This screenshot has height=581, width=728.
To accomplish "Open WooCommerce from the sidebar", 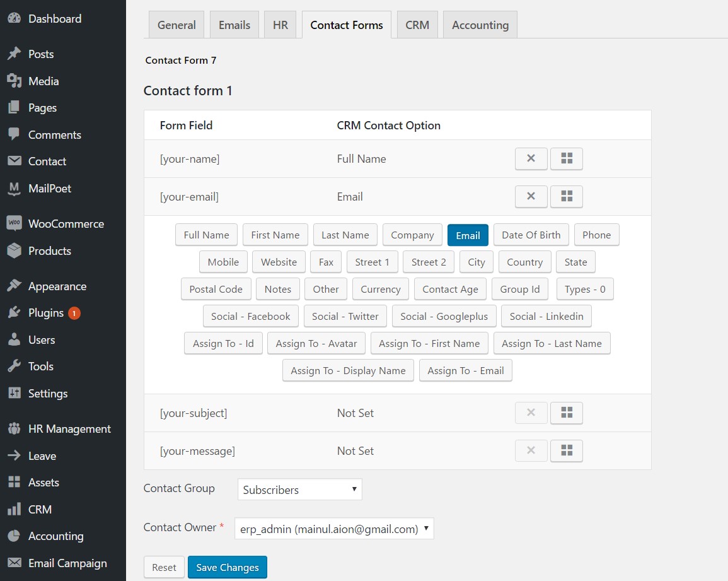I will tap(66, 224).
